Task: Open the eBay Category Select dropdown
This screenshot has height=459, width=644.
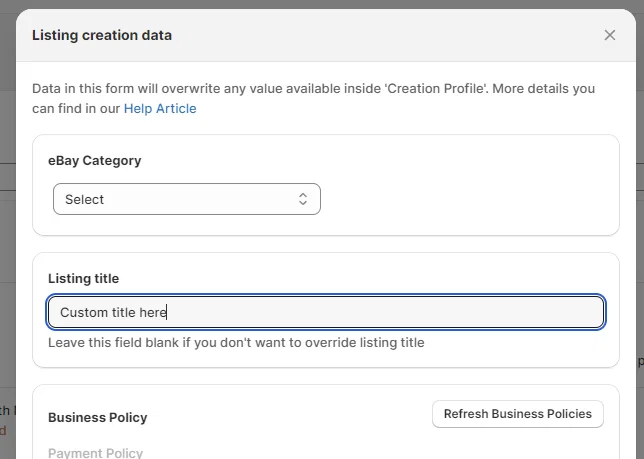Action: [x=187, y=199]
